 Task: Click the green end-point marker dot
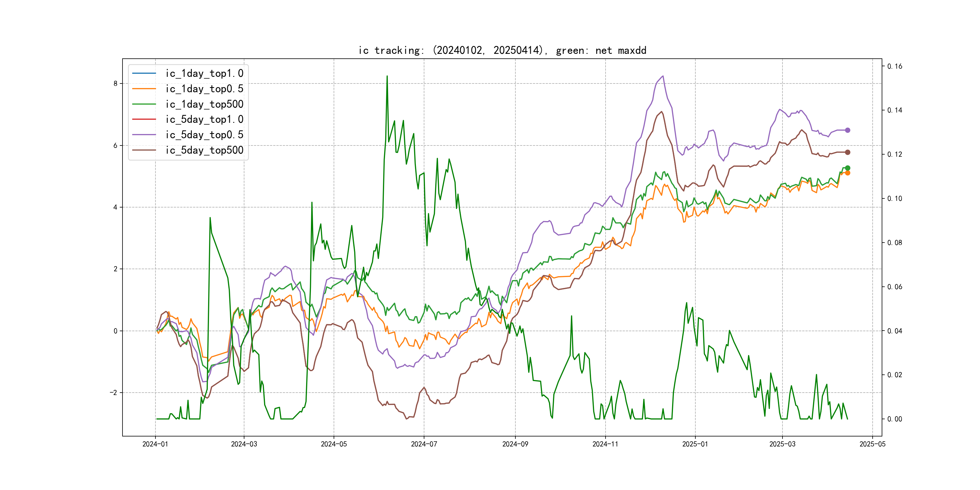click(848, 168)
